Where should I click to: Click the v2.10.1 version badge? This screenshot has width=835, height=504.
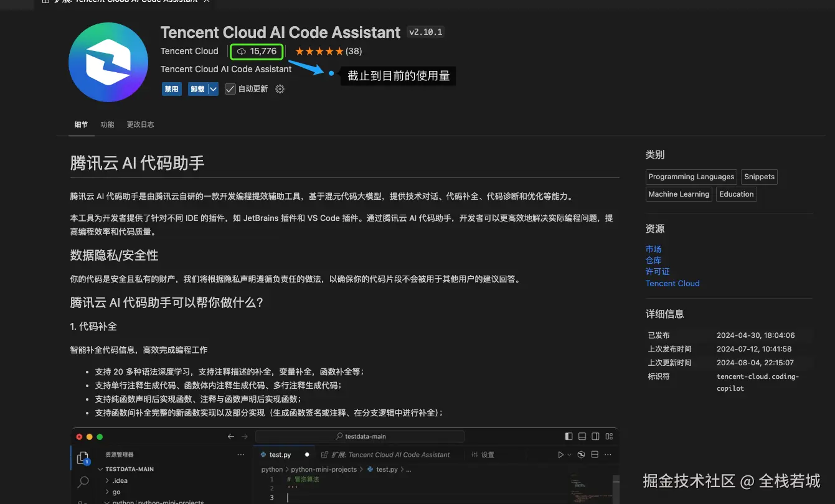point(426,32)
